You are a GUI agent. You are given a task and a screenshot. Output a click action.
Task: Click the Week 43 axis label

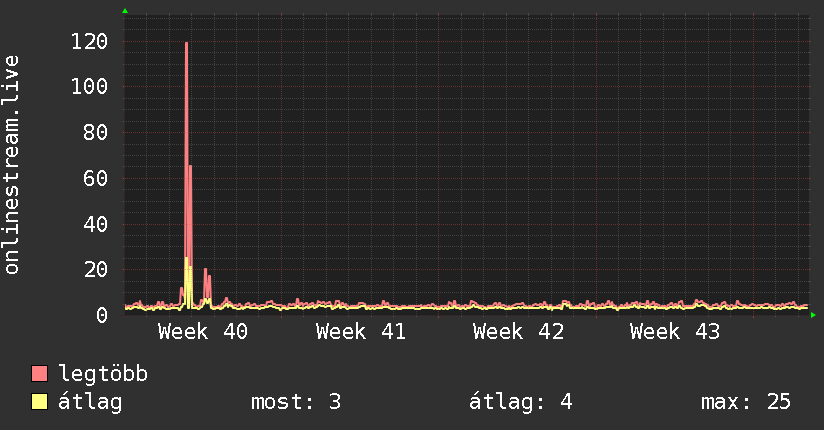[675, 332]
